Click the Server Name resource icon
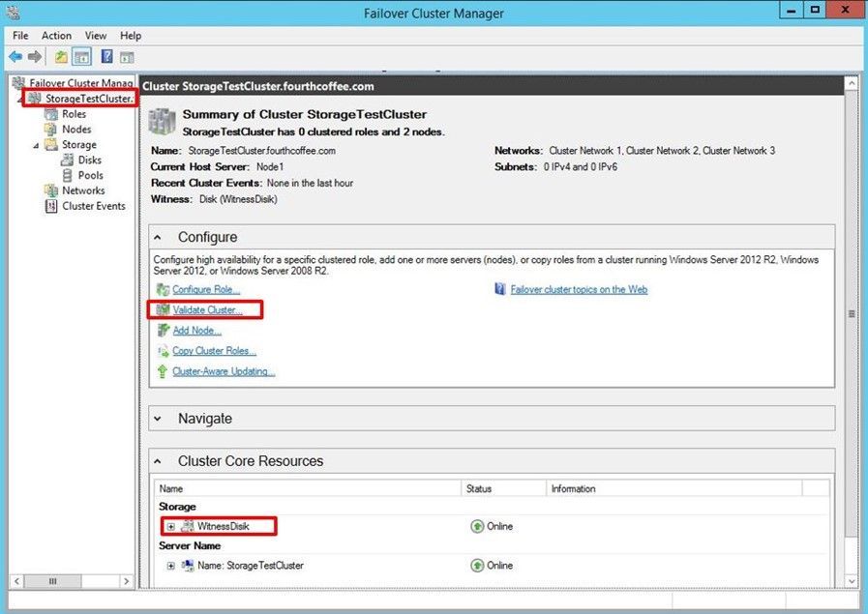This screenshot has height=614, width=868. (188, 566)
